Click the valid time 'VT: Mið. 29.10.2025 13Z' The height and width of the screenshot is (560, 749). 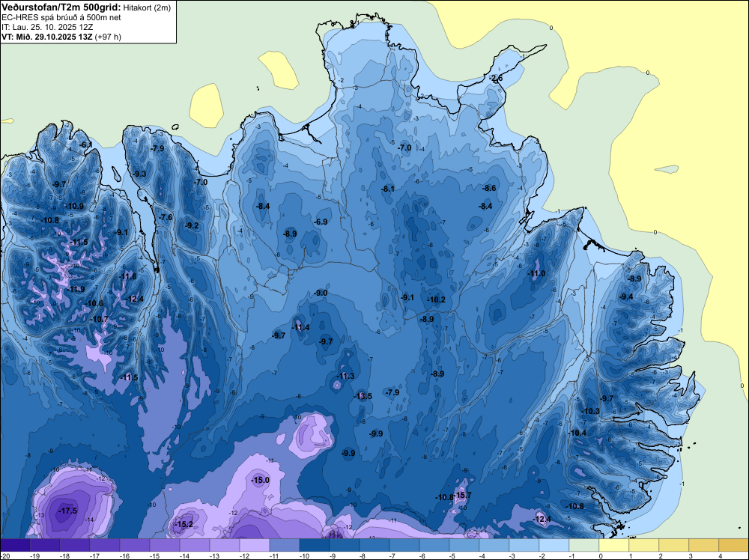[x=46, y=37]
